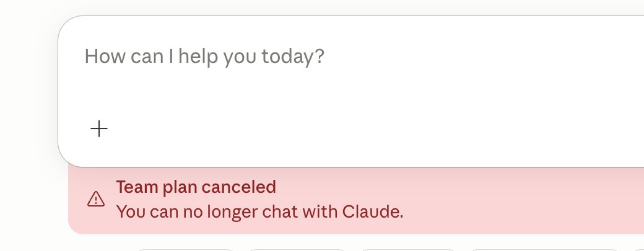
Task: Click the blank right side of the chat box
Action: tap(526, 93)
